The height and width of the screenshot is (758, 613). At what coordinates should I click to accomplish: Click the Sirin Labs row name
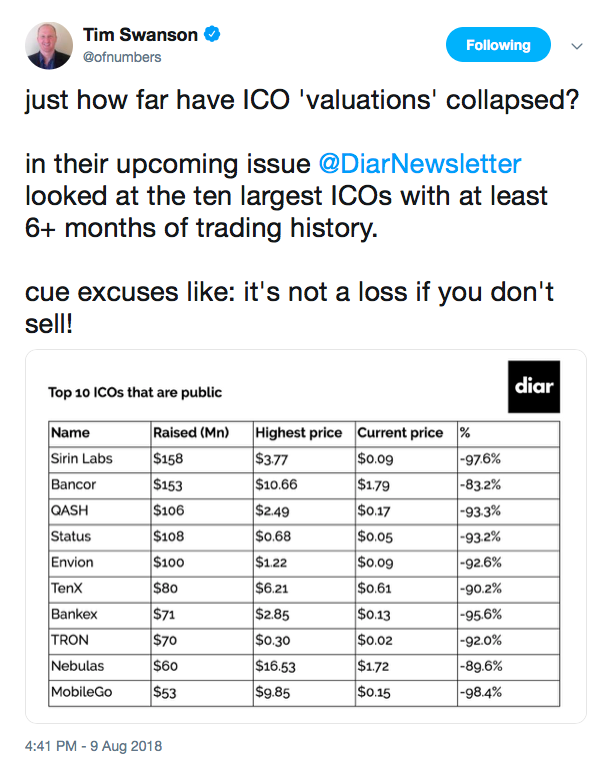tap(82, 458)
